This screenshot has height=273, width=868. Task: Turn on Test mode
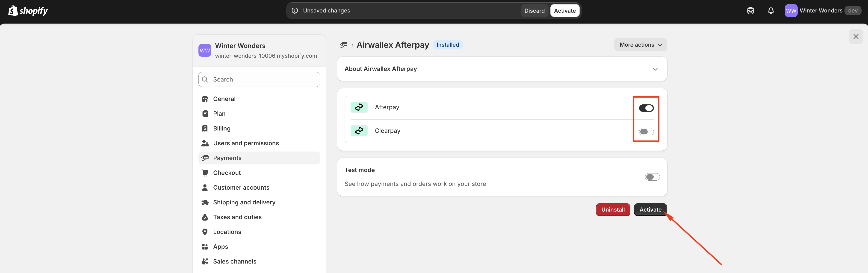coord(652,176)
